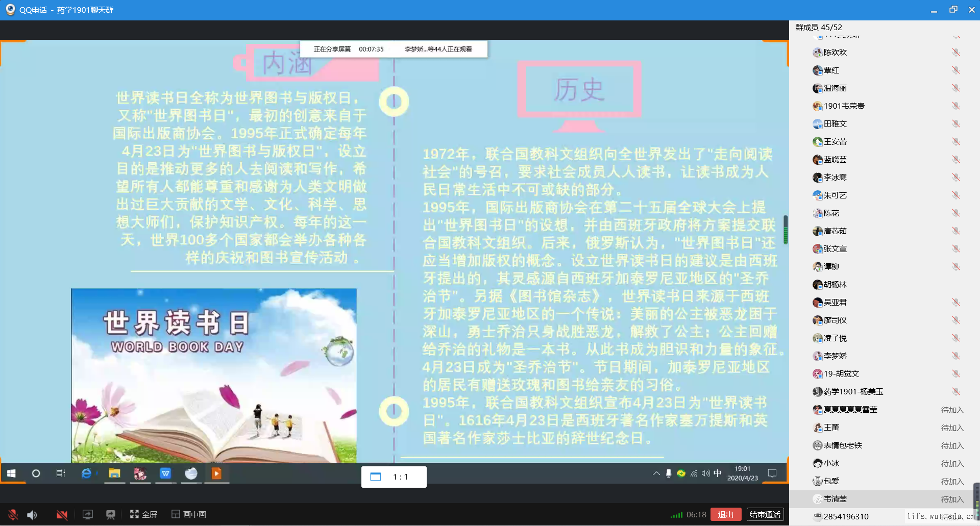Image resolution: width=980 pixels, height=526 pixels.
Task: Switch to 画中画 picture-in-picture mode
Action: pyautogui.click(x=189, y=515)
